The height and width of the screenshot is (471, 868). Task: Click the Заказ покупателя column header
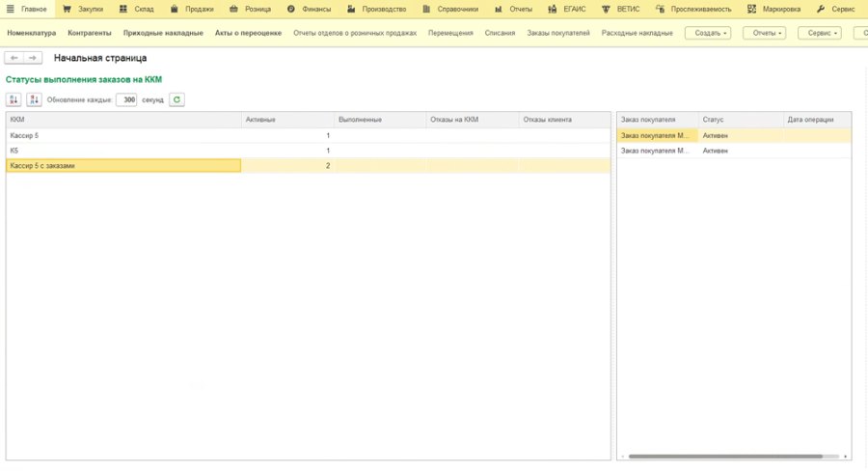click(658, 119)
